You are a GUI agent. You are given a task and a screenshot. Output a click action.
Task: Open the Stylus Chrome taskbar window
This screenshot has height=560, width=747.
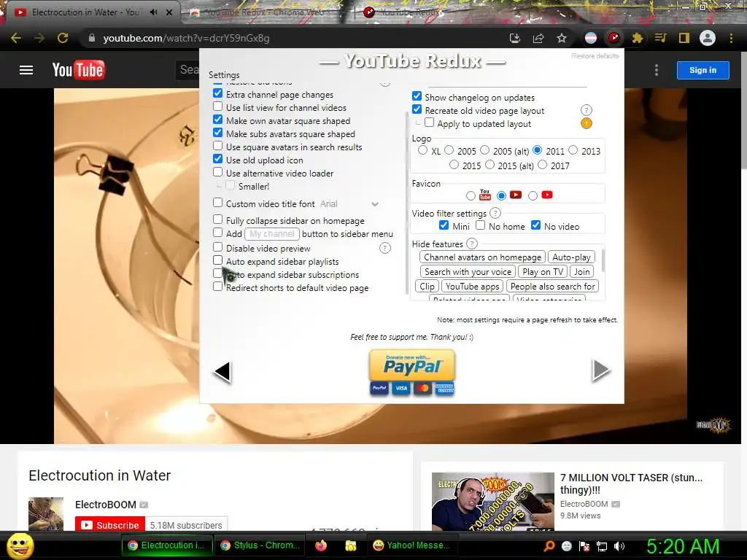point(260,545)
